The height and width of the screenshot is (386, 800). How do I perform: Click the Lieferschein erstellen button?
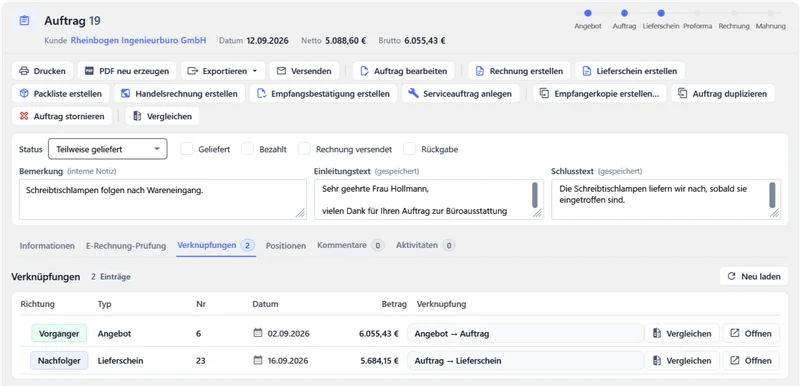[x=630, y=71]
